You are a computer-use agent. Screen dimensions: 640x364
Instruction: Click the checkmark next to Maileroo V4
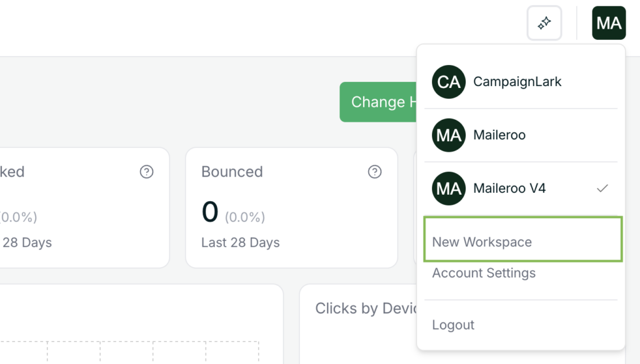(x=602, y=188)
